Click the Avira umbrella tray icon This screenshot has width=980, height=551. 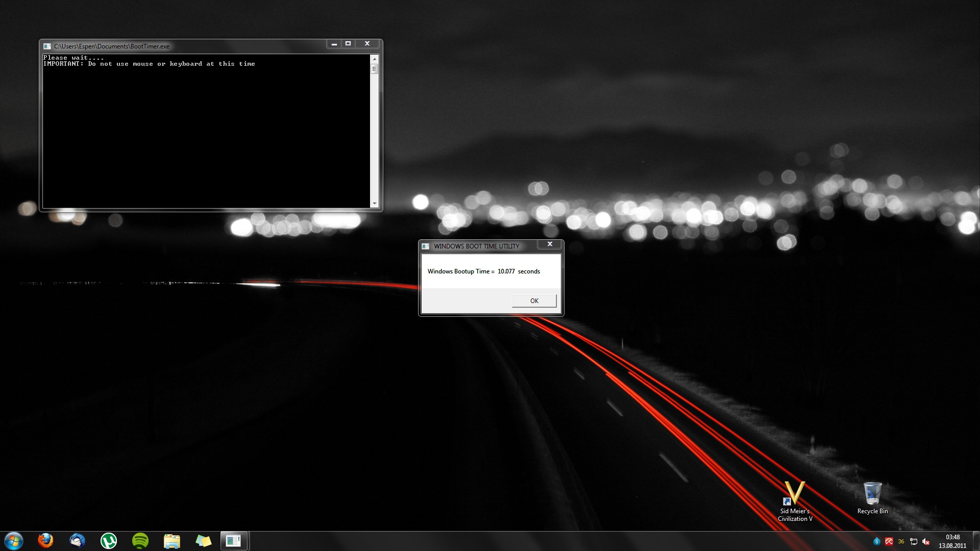point(889,541)
